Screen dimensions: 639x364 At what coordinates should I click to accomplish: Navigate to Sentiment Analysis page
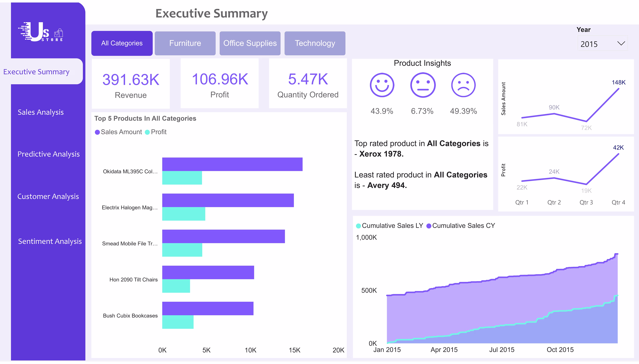click(50, 241)
